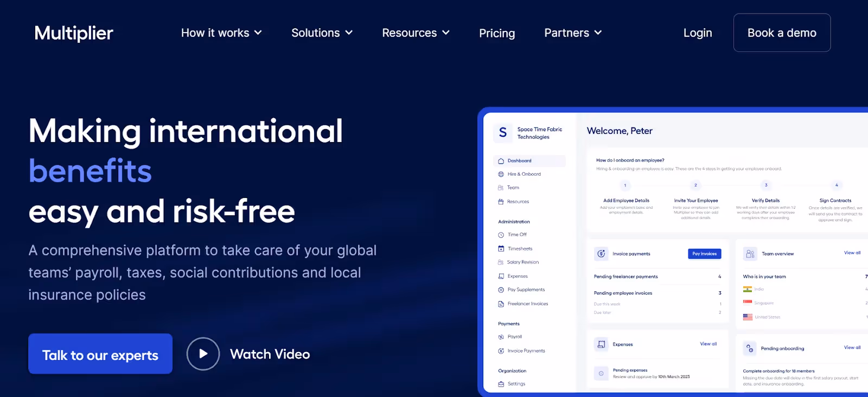Open the How it works menu label

(x=215, y=33)
